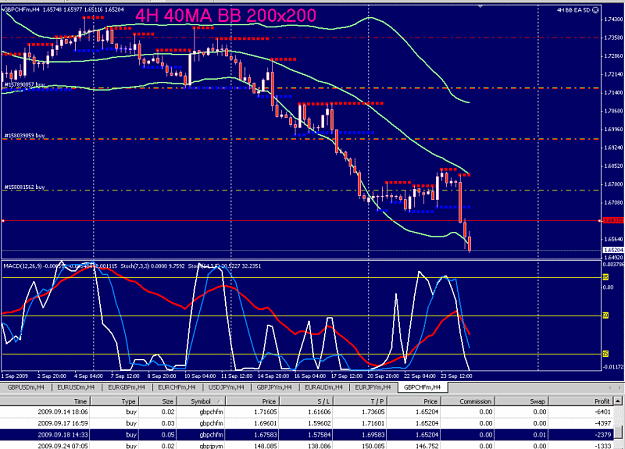Open the EURGBPm,H4 chart tab
625x449 pixels.
pyautogui.click(x=126, y=387)
